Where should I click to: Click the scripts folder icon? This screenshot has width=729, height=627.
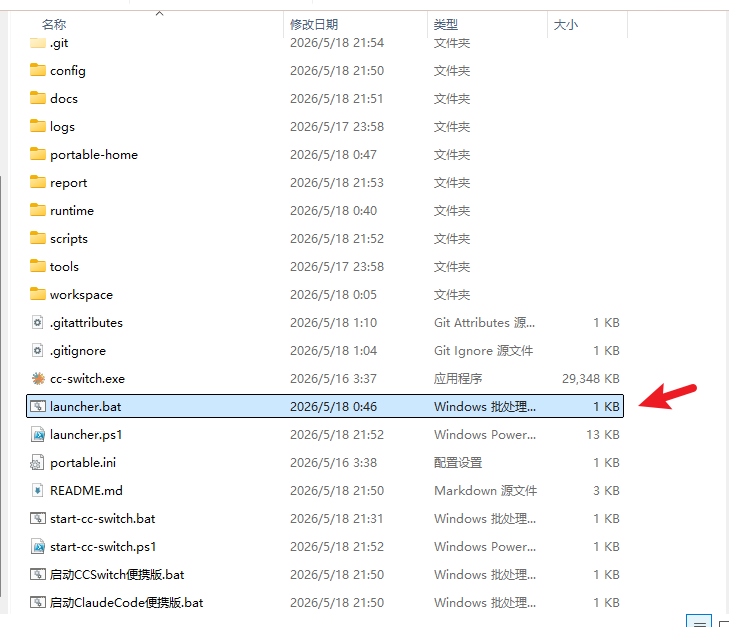pos(38,238)
